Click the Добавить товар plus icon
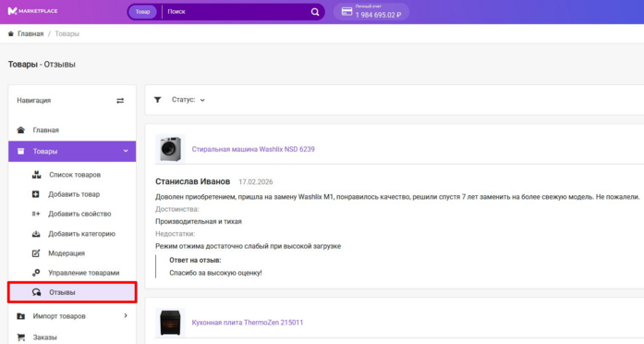This screenshot has height=344, width=644. tap(36, 194)
